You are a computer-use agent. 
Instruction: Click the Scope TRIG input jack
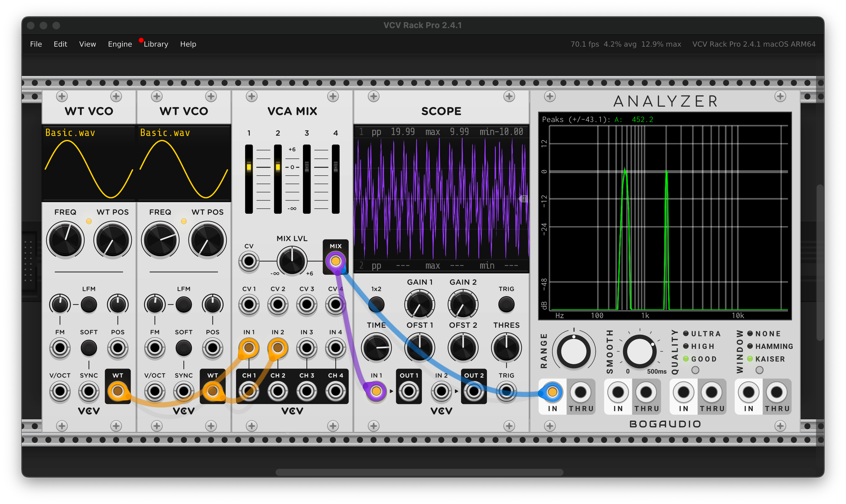tap(506, 391)
